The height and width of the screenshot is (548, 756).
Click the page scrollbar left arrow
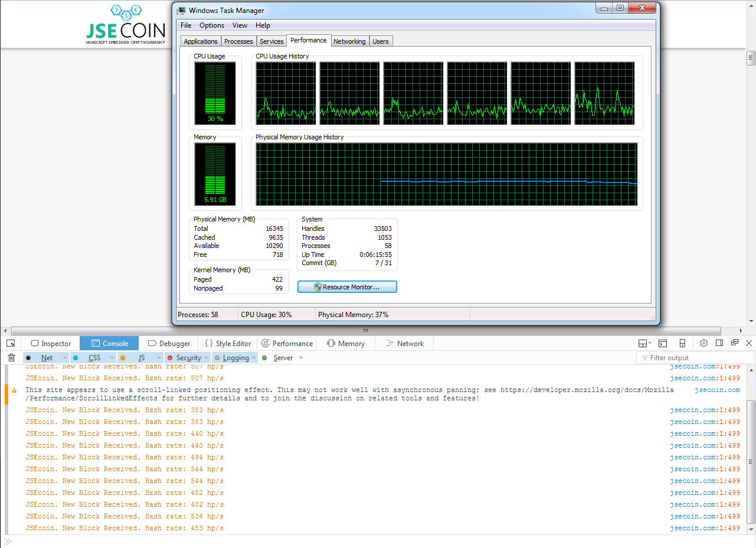(x=5, y=331)
